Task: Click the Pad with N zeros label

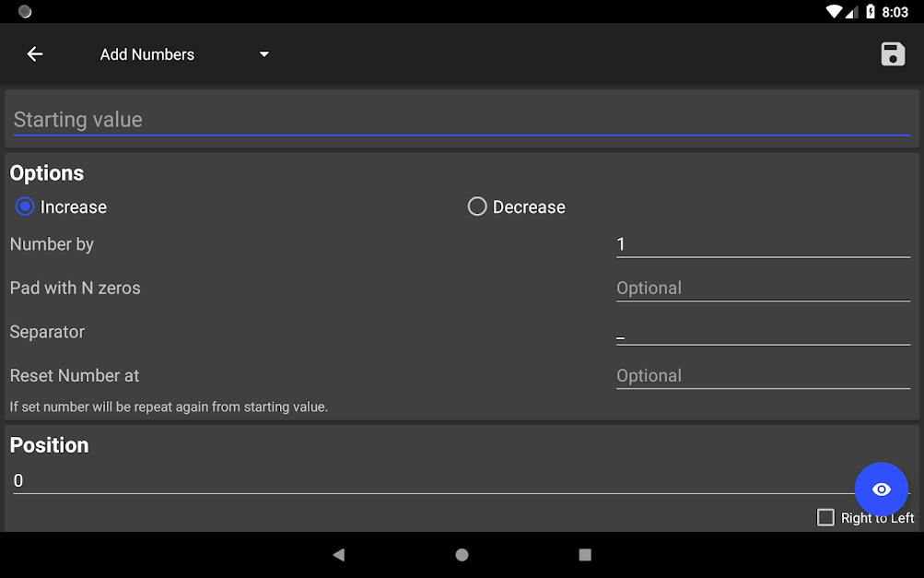Action: coord(75,288)
